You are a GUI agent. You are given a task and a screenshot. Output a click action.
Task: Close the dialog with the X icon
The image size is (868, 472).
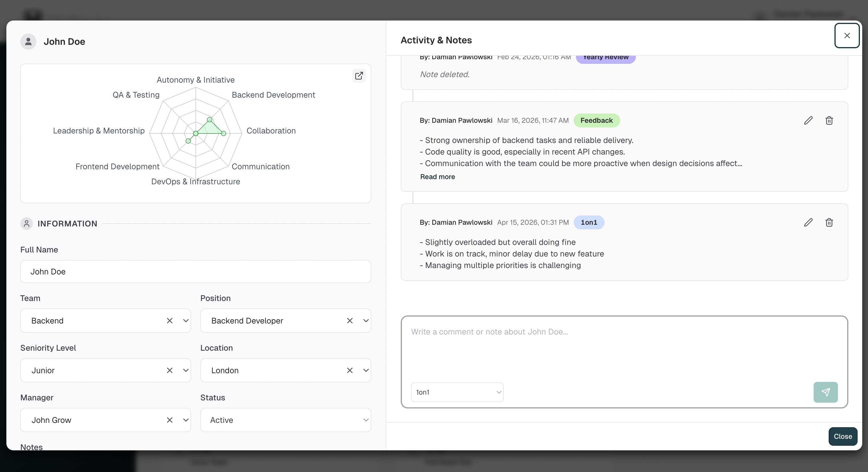[x=847, y=35]
